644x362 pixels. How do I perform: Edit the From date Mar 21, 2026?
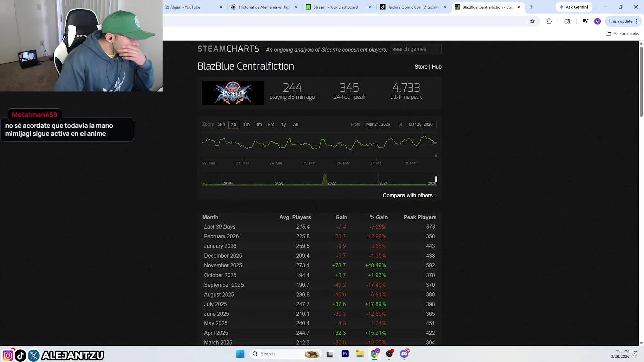378,124
